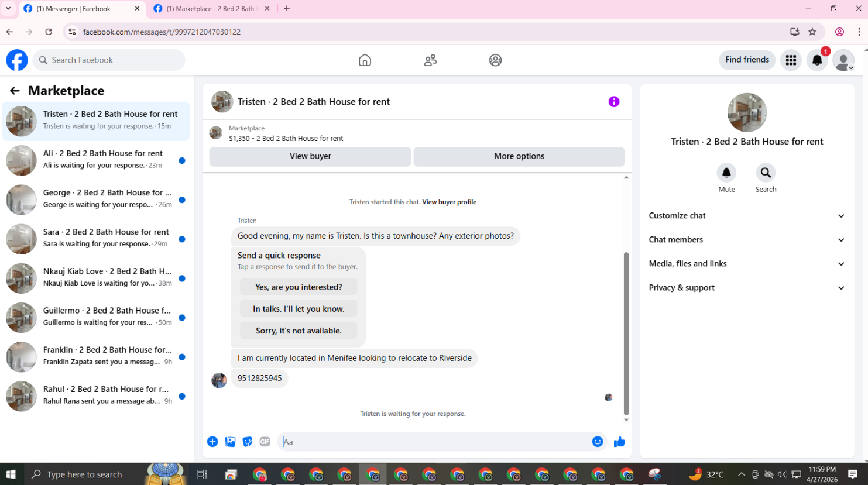The height and width of the screenshot is (485, 868).
Task: Open Task View on taskbar
Action: [x=202, y=474]
